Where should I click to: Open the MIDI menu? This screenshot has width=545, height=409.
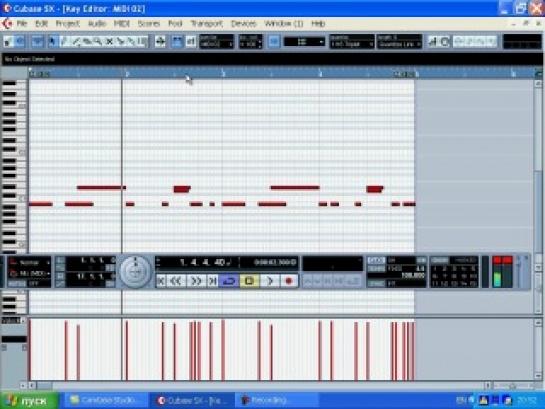(122, 24)
